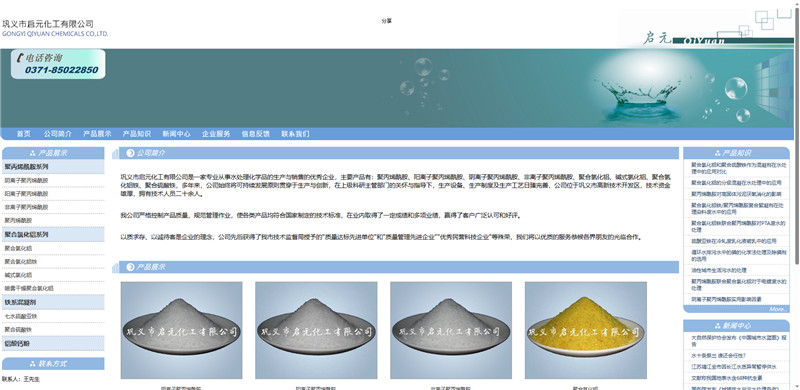Screen dimensions: 800x390
Task: Open the 新闻中心 navigation menu item
Action: click(x=177, y=134)
